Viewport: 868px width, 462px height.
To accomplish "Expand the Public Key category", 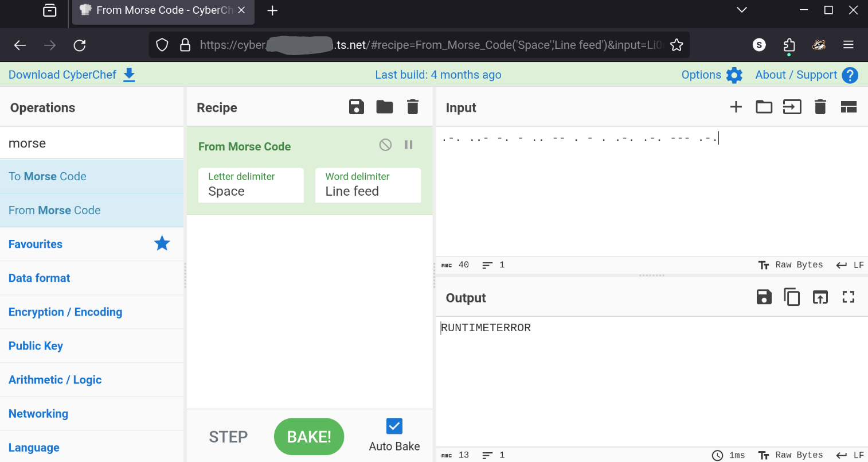I will [92, 345].
